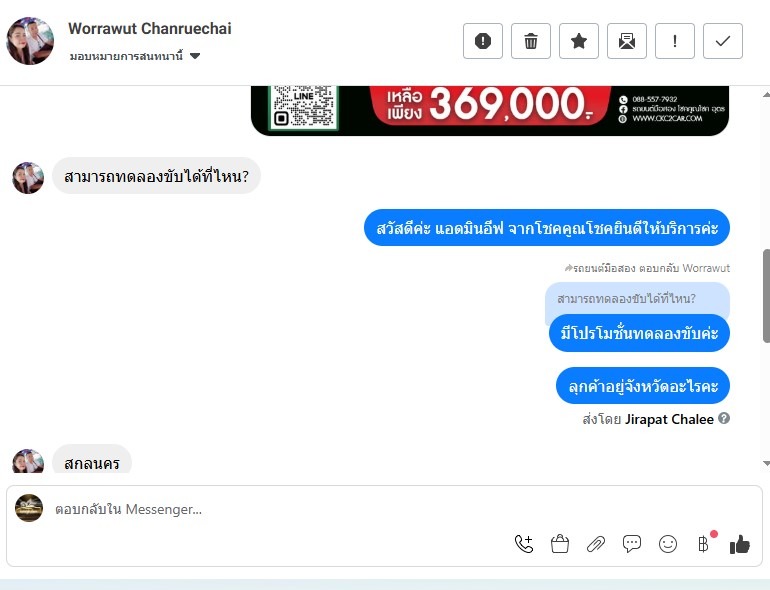Open saved replies speech bubble icon
Screen dimensions: 770x590
(632, 543)
